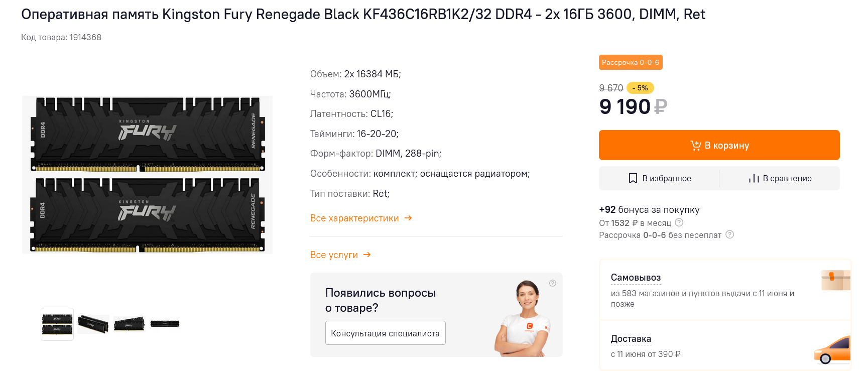Screen dimensions: 868x371
Task: Click the bookmark icon for favorites
Action: click(x=633, y=178)
